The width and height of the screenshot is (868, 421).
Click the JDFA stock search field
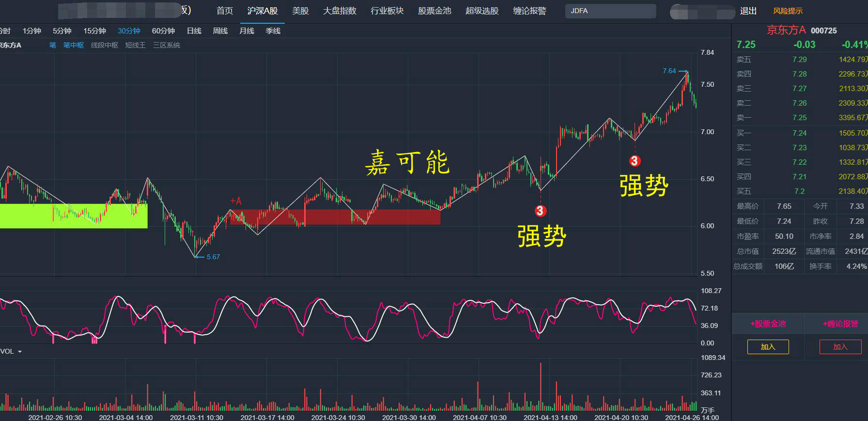[x=610, y=11]
